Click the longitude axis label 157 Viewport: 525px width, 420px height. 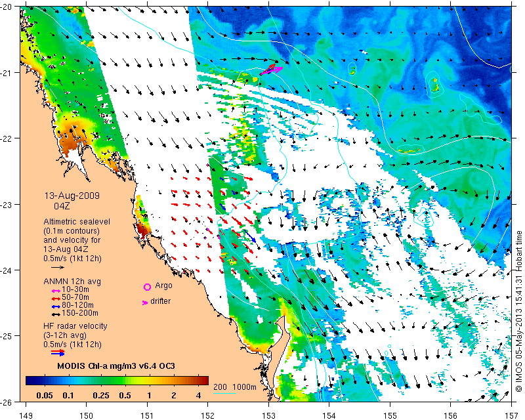click(511, 415)
